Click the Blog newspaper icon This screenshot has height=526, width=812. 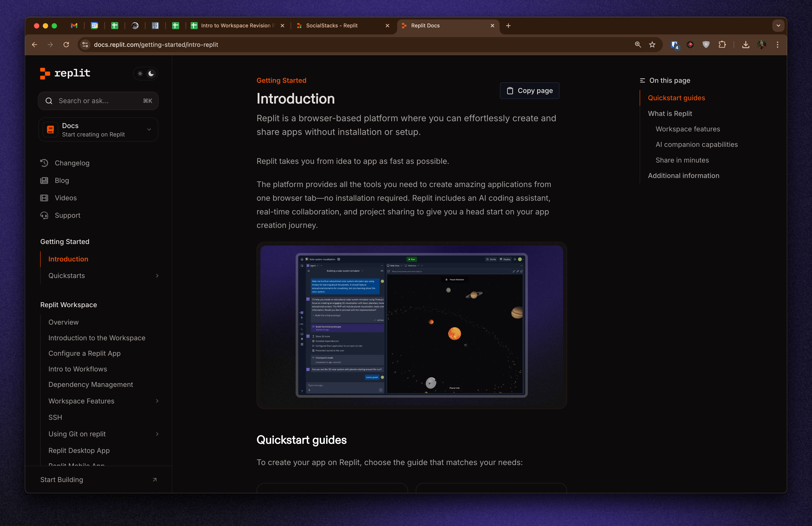click(x=44, y=181)
